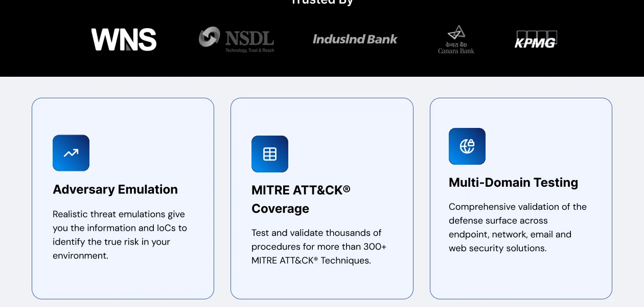
Task: Click the NSDL circular emblem
Action: point(209,37)
